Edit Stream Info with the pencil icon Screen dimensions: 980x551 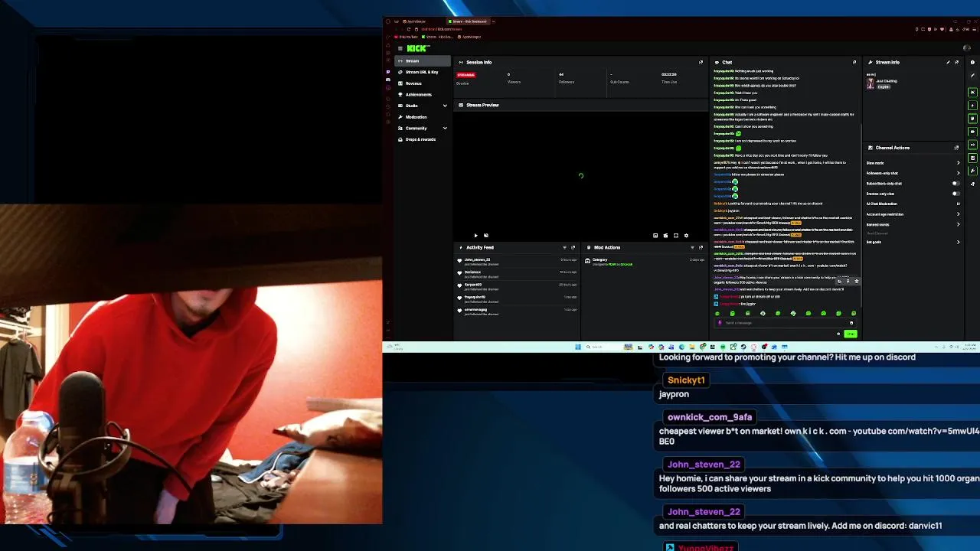coord(948,62)
